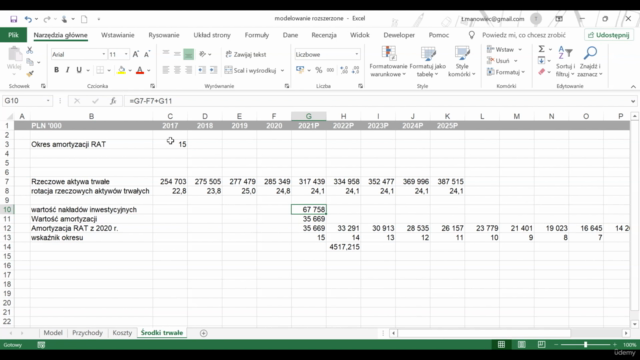
Task: Set top vertical alignment
Action: (x=165, y=54)
